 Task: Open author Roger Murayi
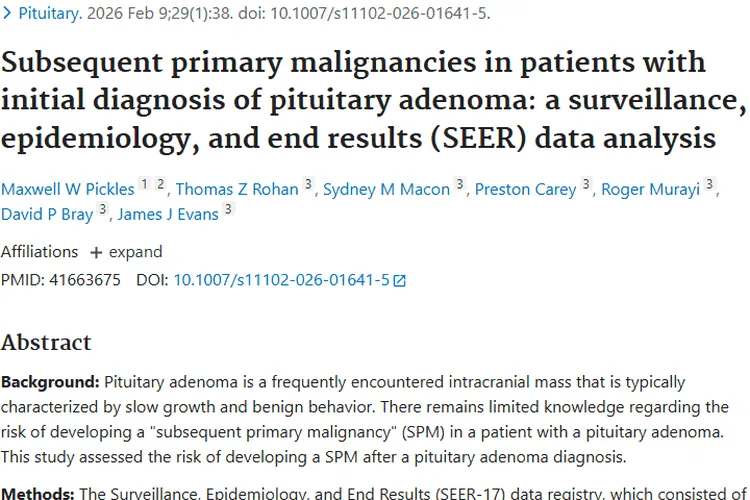point(651,189)
